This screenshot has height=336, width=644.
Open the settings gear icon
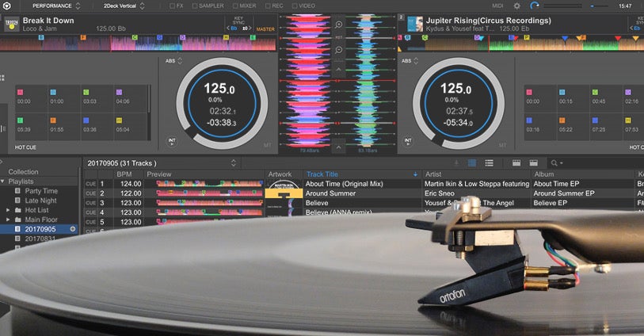517,6
